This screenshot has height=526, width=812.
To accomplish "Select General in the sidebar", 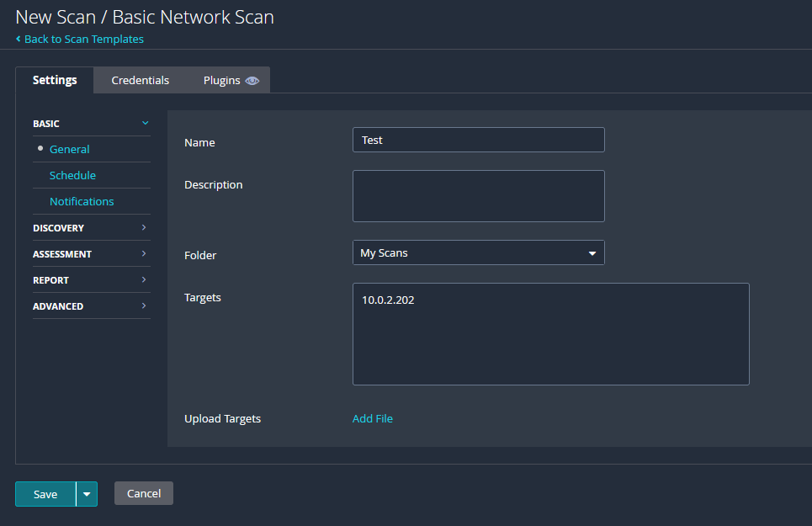I will [x=69, y=149].
